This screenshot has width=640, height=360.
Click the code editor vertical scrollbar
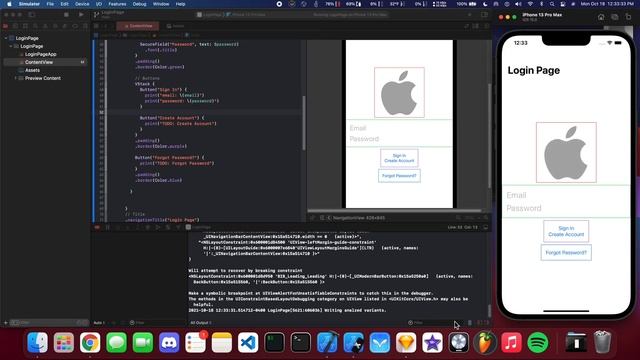304,123
